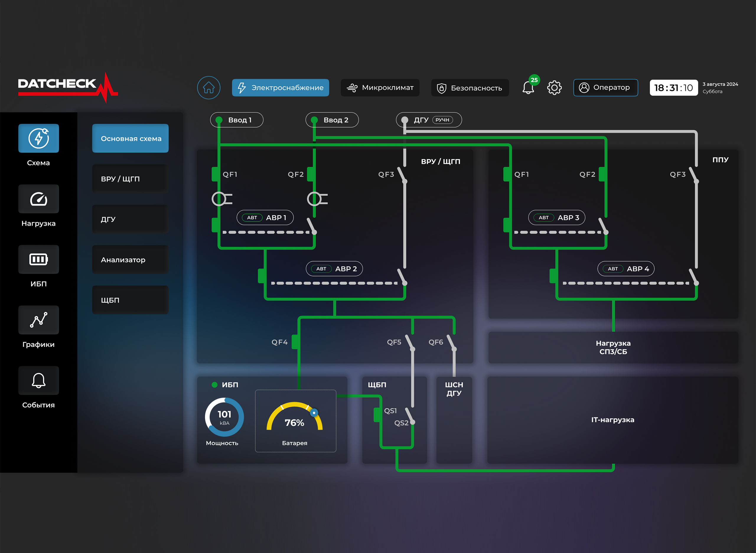This screenshot has height=553, width=756.
Task: Toggle the РУЧН mode on ДГУ
Action: click(442, 120)
